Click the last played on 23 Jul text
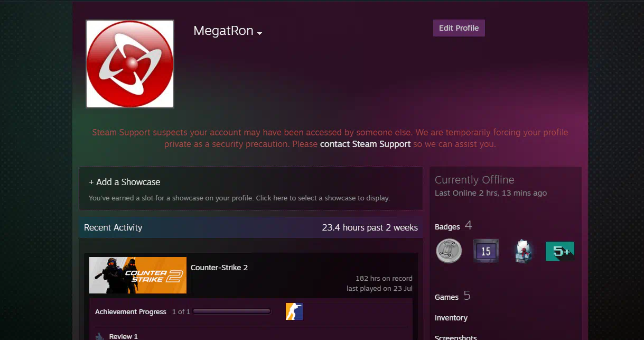 point(379,289)
